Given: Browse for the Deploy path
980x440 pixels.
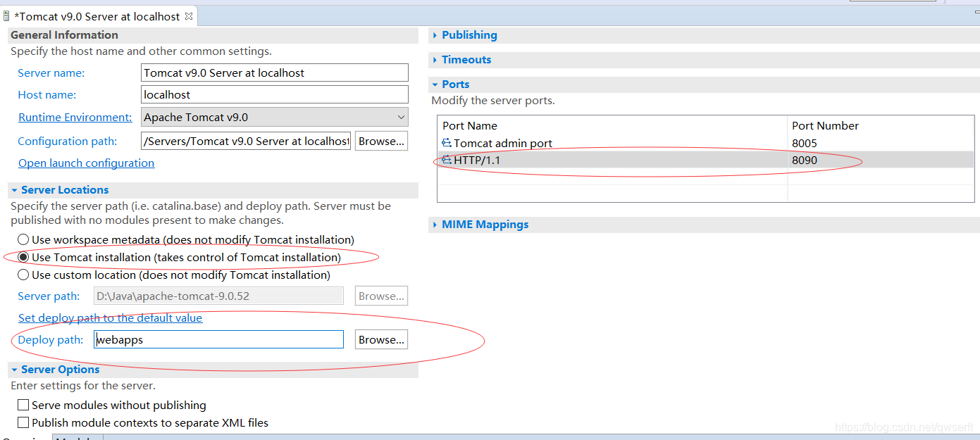Looking at the screenshot, I should tap(381, 339).
